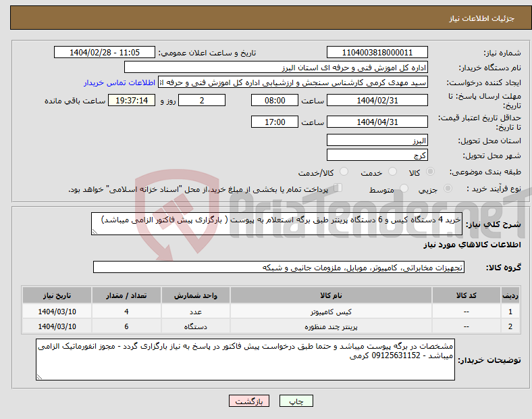The image size is (532, 419).
Task: Click the unit cell عدد
Action: tap(195, 311)
